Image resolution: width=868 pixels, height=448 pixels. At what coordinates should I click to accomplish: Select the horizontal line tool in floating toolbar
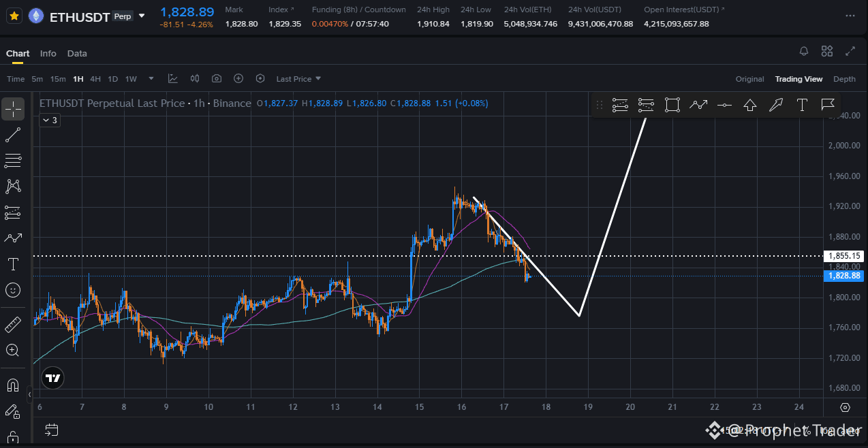(725, 105)
